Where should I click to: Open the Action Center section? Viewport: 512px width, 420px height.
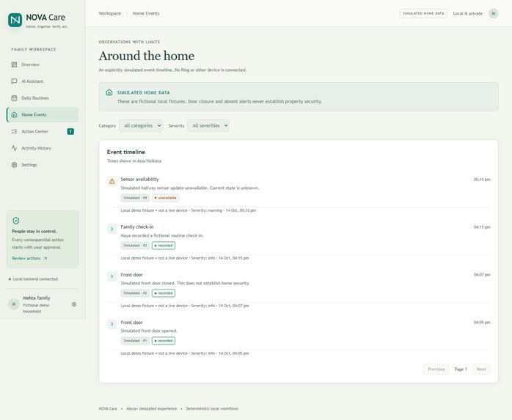[x=43, y=131]
